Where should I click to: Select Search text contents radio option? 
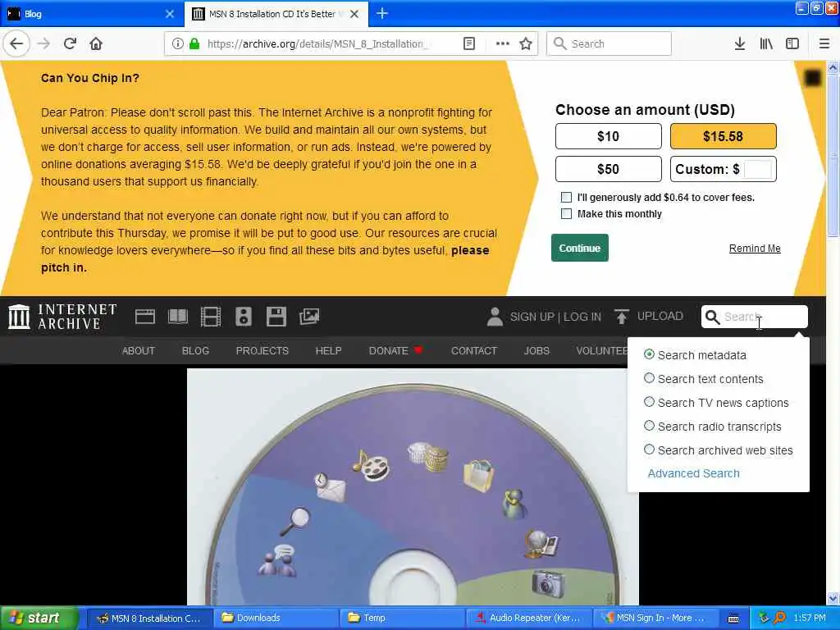pos(650,378)
